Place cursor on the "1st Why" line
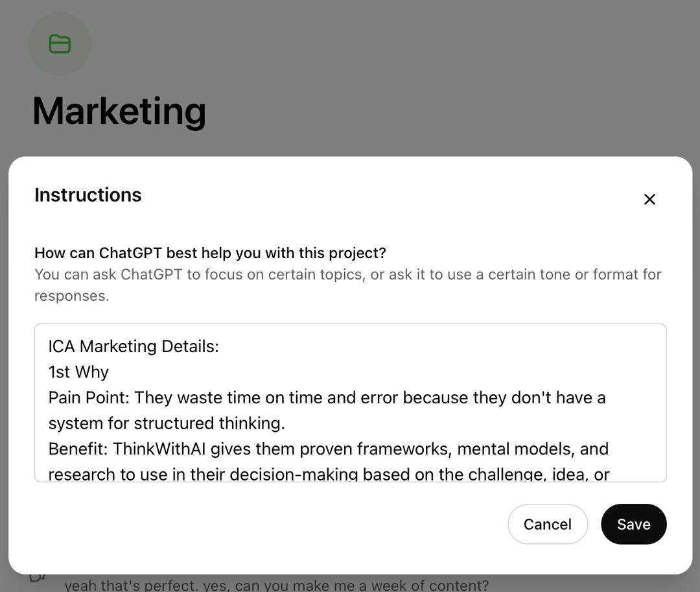 (78, 372)
